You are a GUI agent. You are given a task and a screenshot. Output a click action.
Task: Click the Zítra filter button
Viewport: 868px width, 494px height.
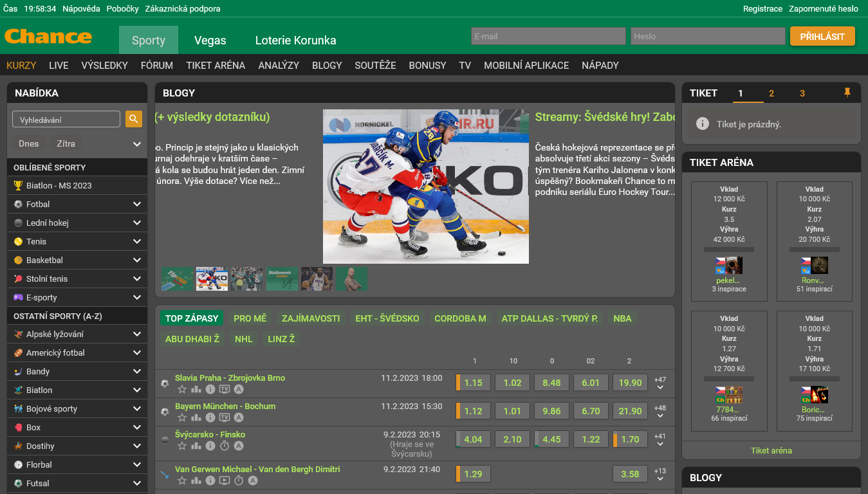[66, 144]
